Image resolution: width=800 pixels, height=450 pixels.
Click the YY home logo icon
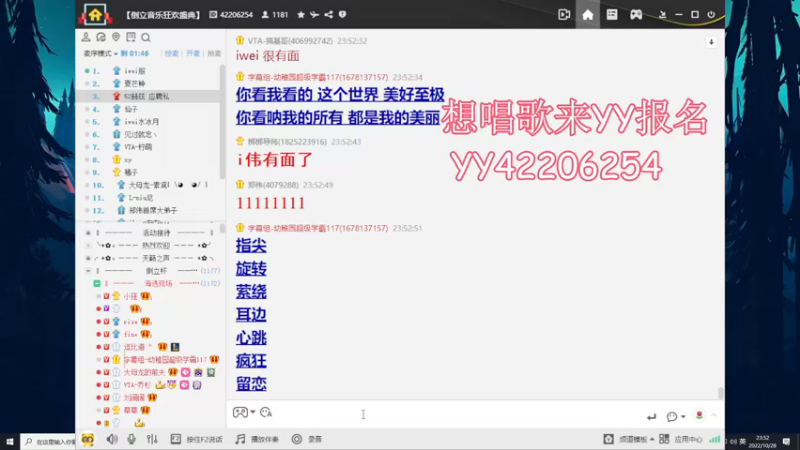click(x=95, y=14)
